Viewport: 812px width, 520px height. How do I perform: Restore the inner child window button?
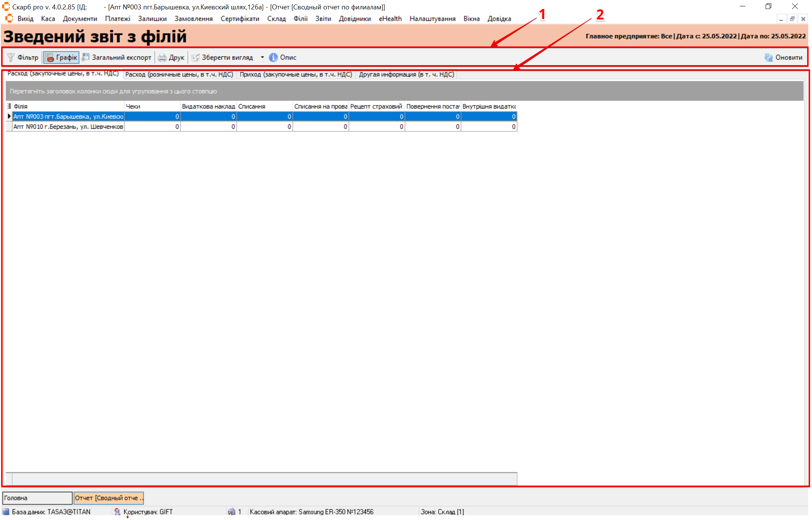point(792,19)
